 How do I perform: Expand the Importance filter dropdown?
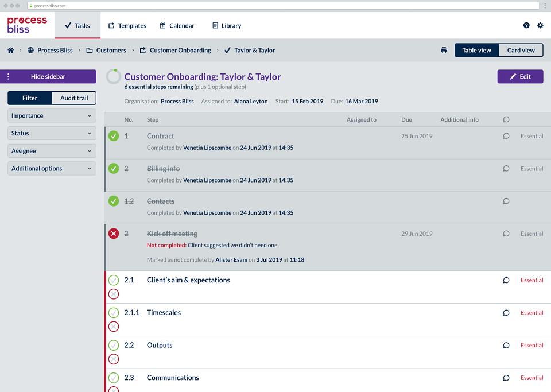pyautogui.click(x=52, y=115)
